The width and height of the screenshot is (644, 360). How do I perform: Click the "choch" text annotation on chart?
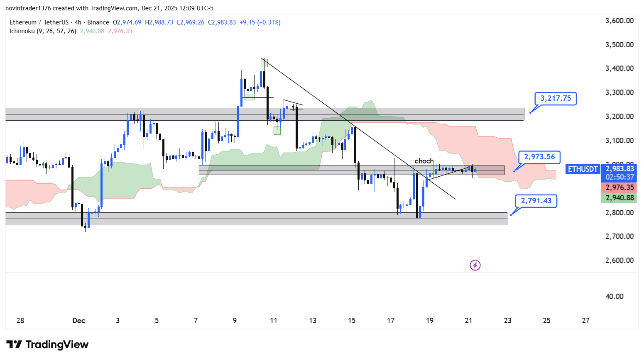(424, 161)
